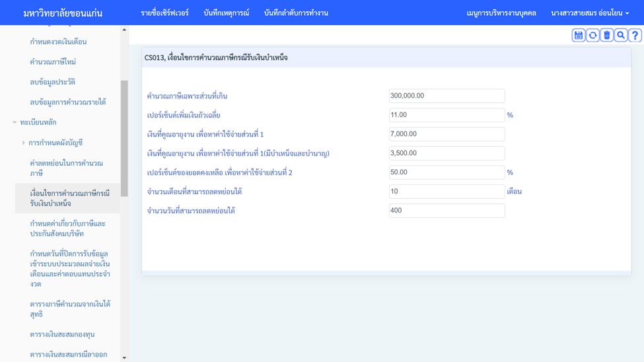644x362 pixels.
Task: Click the เปอร์เซ็นต์เพิ่มเงินถัวเฉลี่ย field showing 11.00
Action: [x=447, y=115]
